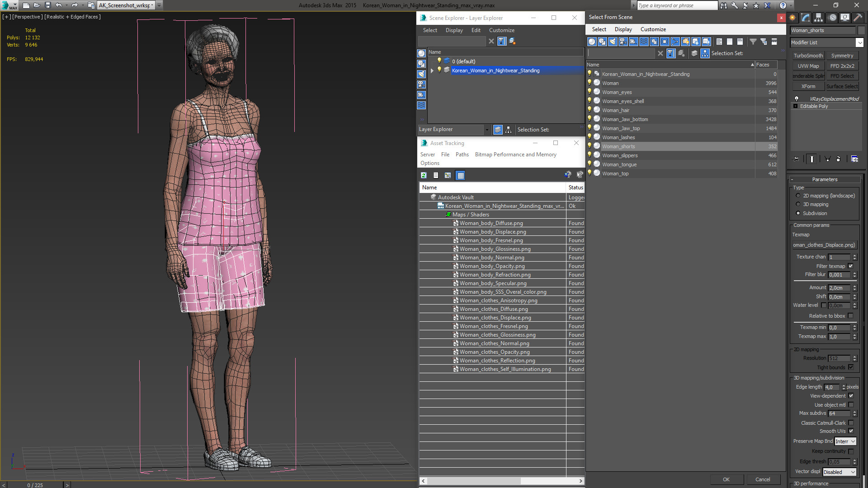This screenshot has height=488, width=868.
Task: Open Edit menu in Scene Explorer
Action: (476, 30)
